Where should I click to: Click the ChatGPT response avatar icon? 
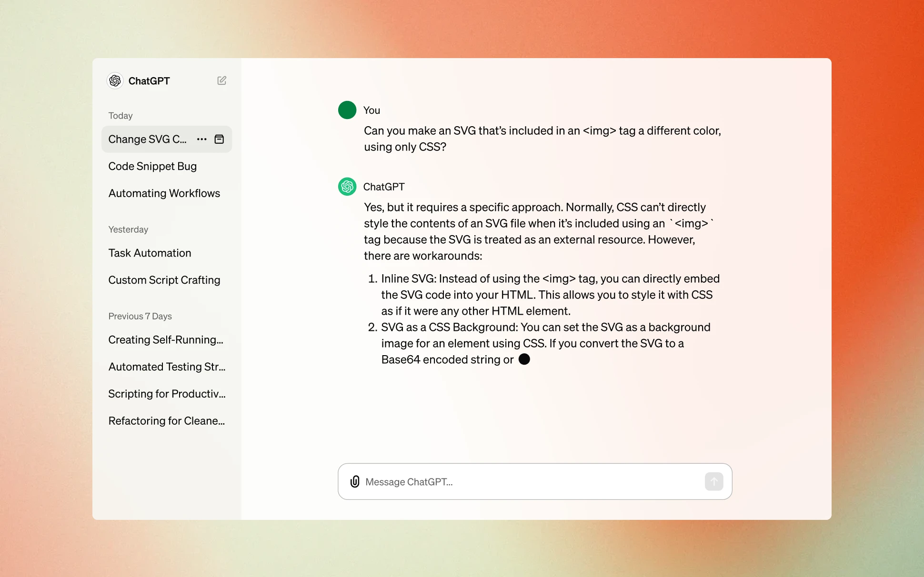[x=347, y=187]
